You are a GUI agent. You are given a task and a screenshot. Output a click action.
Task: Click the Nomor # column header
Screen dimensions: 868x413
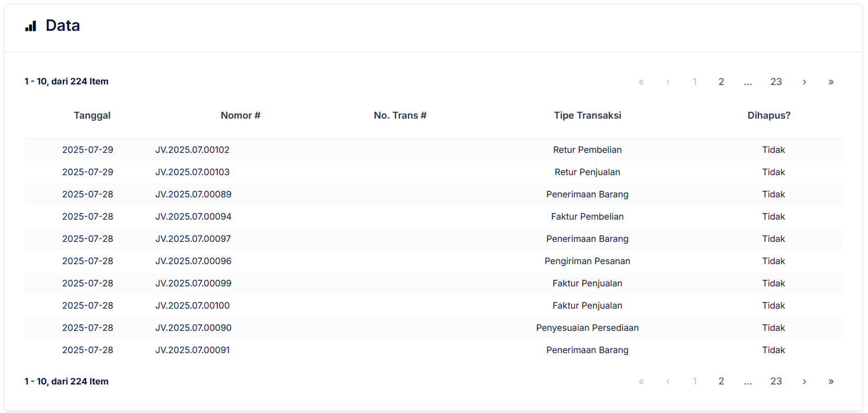(240, 115)
